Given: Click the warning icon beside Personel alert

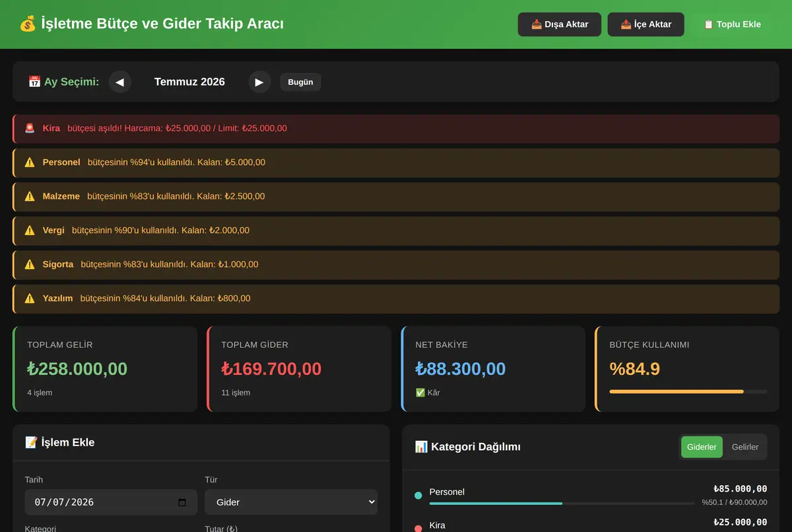Looking at the screenshot, I should click(x=30, y=162).
